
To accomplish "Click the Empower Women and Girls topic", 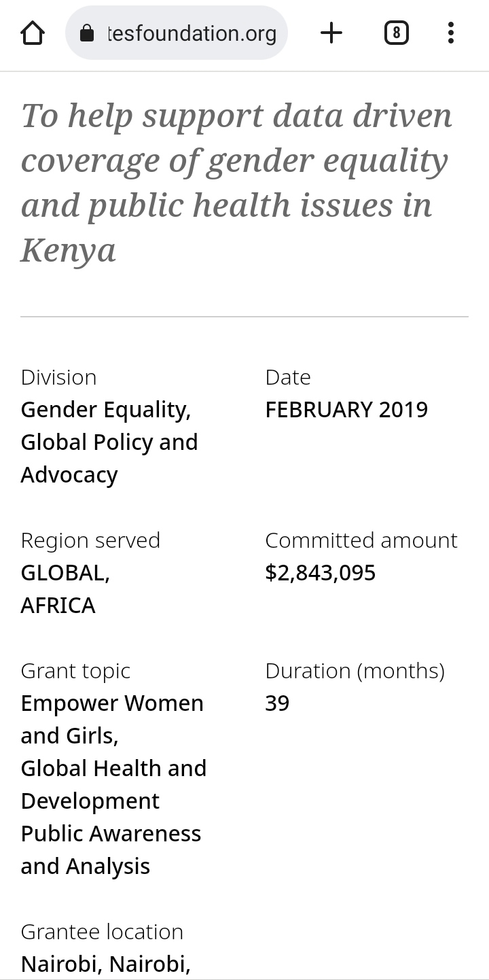I will pos(112,720).
